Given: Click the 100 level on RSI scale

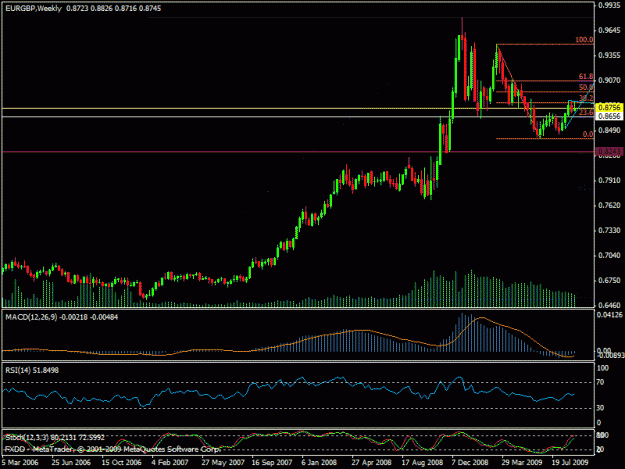Looking at the screenshot, I should click(603, 368).
